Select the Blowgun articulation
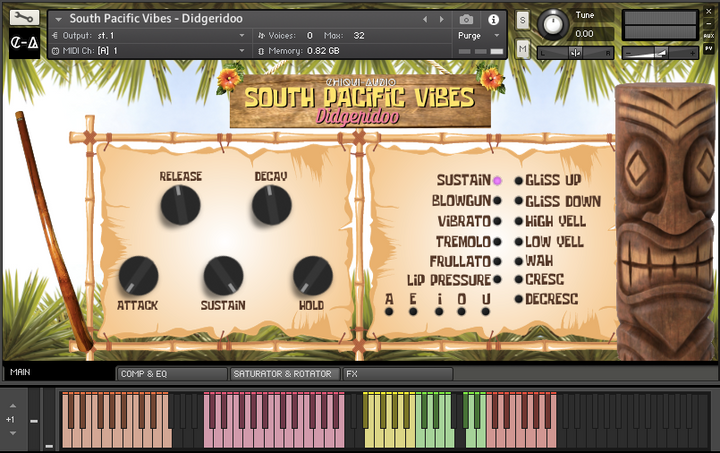The image size is (720, 453). pos(497,201)
